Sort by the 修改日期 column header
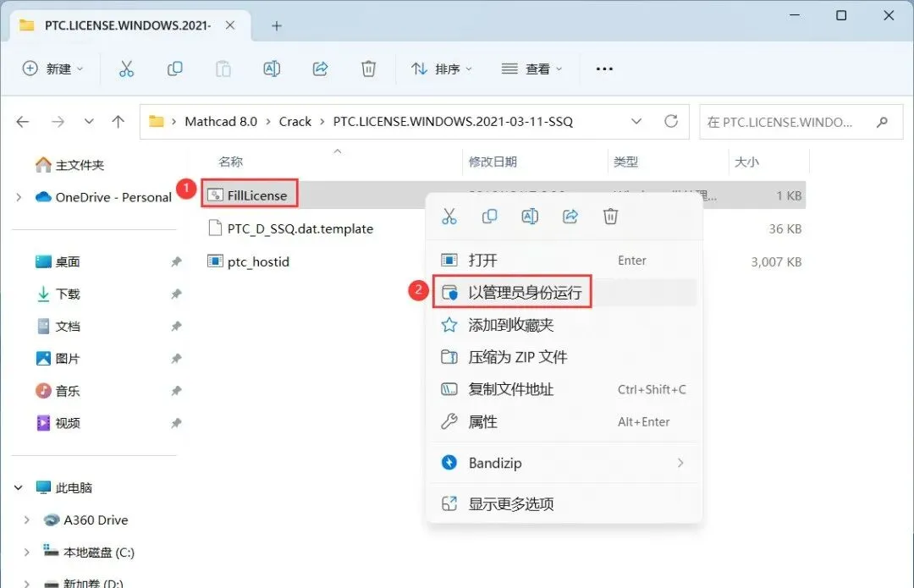Viewport: 914px width, 588px height. pyautogui.click(x=493, y=162)
